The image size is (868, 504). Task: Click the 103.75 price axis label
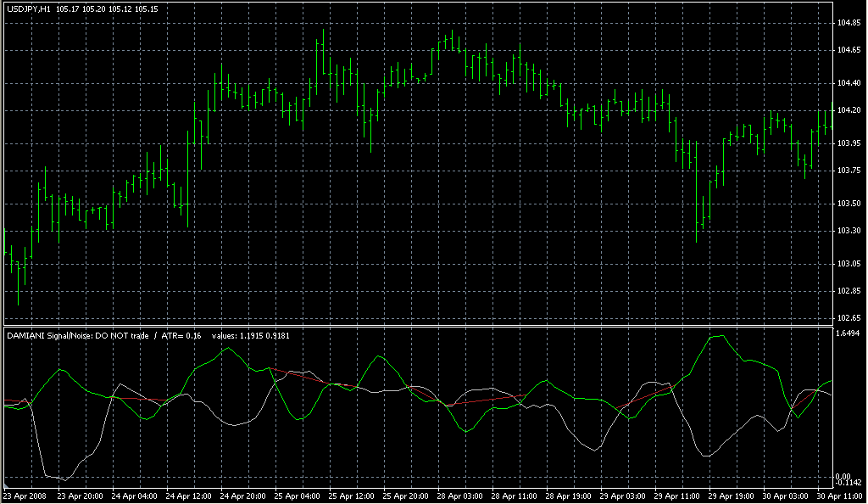tap(849, 171)
